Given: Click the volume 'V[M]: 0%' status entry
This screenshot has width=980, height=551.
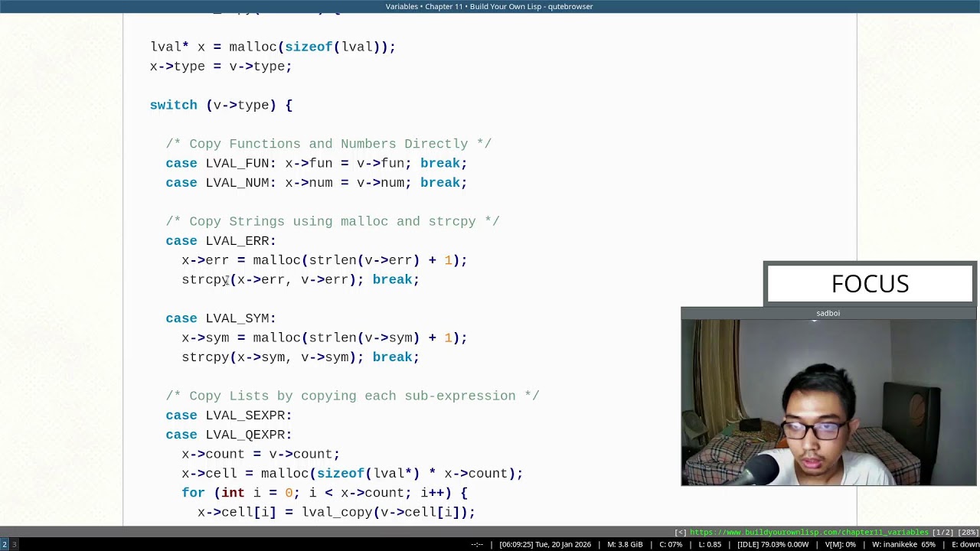Looking at the screenshot, I should coord(840,544).
